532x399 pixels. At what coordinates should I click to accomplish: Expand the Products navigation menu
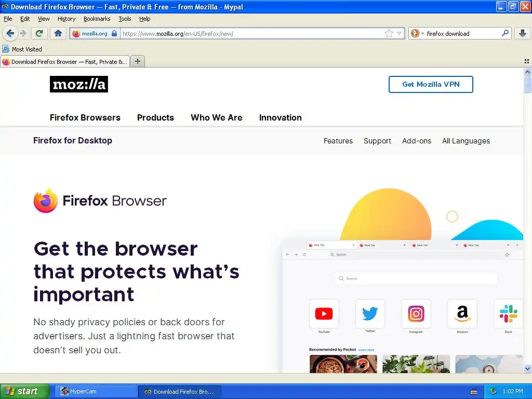pyautogui.click(x=155, y=117)
